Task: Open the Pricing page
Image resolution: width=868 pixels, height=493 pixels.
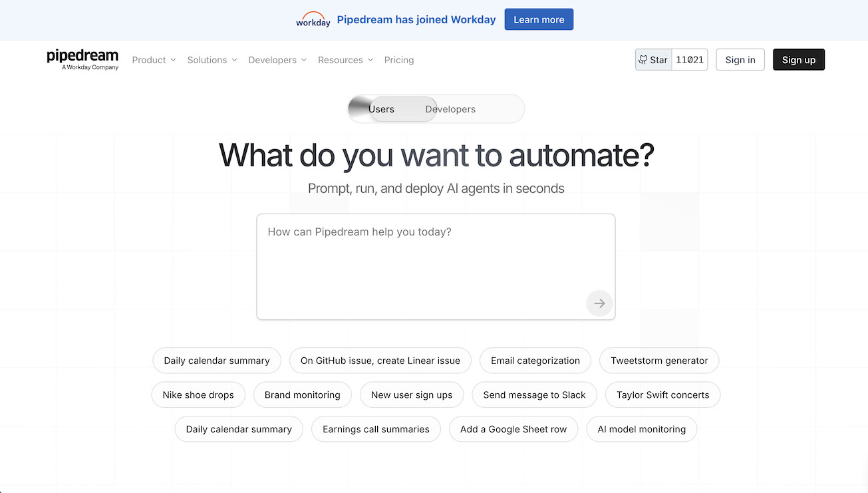Action: 398,60
